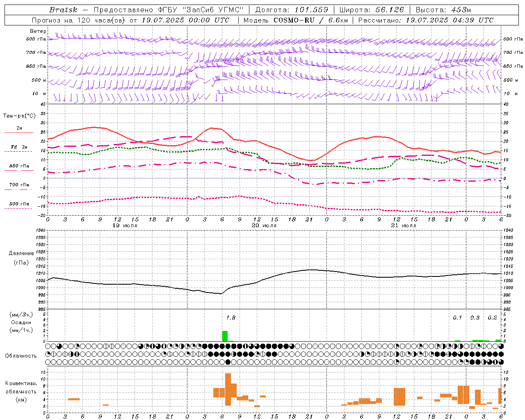Click the Тем-ра(°C) axis label
This screenshot has height=420, width=525.
pos(19,116)
